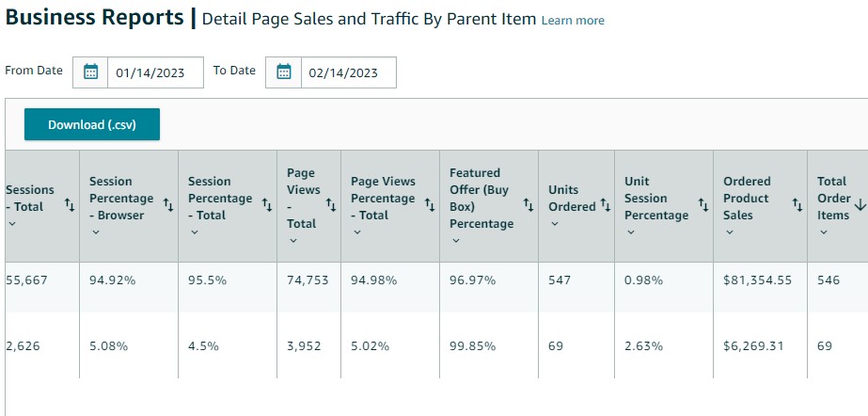
Task: Expand Page Views Percentage - Total chevron
Action: 357,232
